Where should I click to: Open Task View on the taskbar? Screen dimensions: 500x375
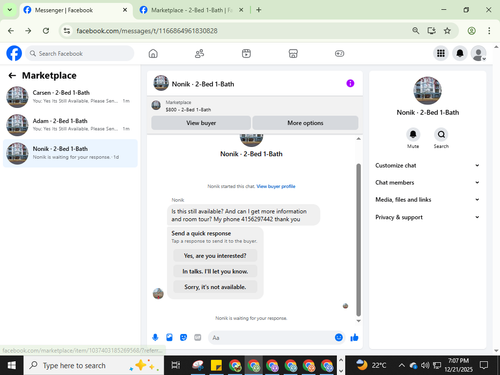pyautogui.click(x=176, y=365)
